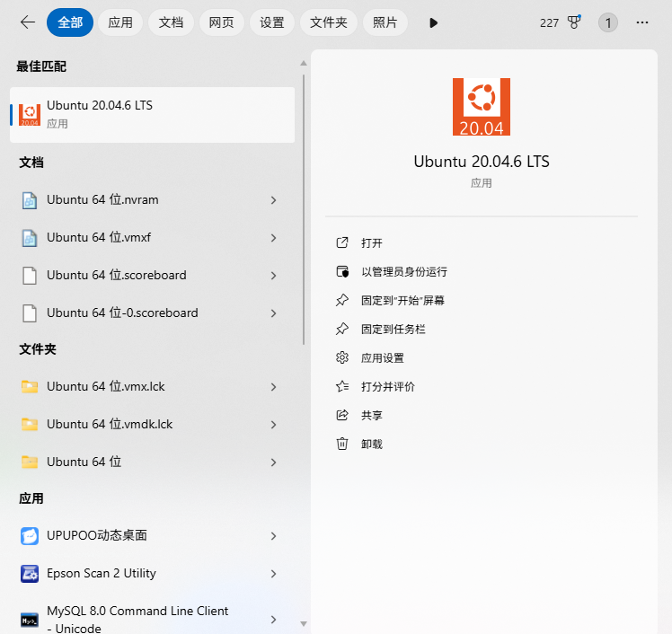The image size is (672, 634).
Task: Click 固定到任务栏 to pin the app
Action: click(x=393, y=329)
